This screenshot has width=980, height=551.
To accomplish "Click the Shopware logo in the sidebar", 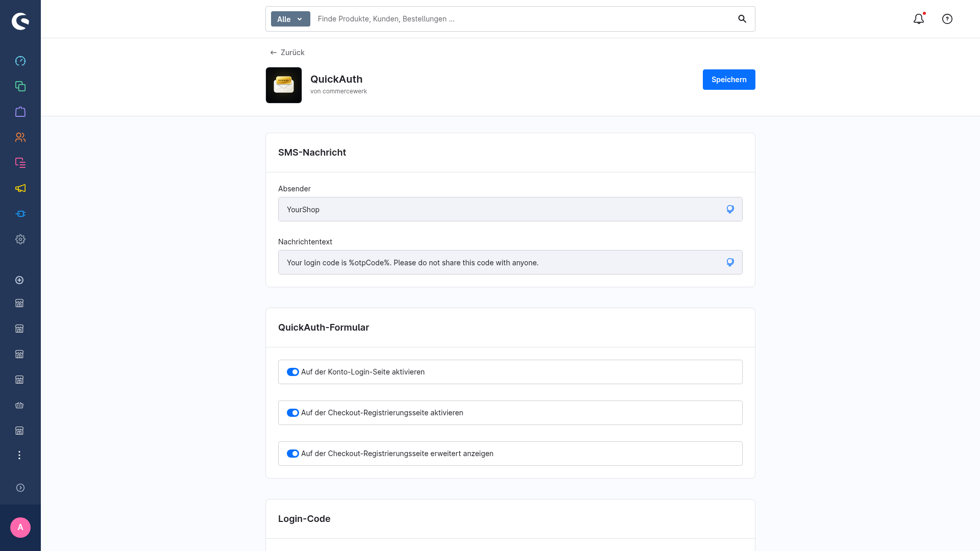I will coord(20,21).
